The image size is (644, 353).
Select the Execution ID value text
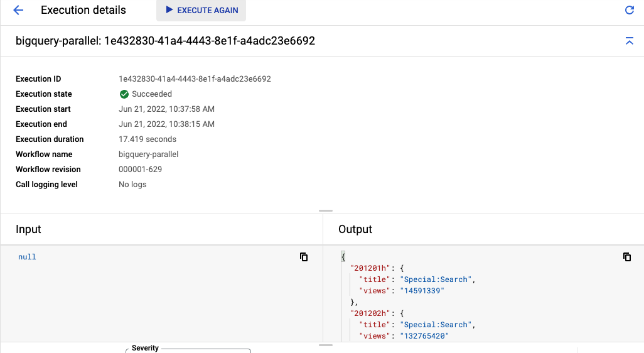(x=195, y=79)
